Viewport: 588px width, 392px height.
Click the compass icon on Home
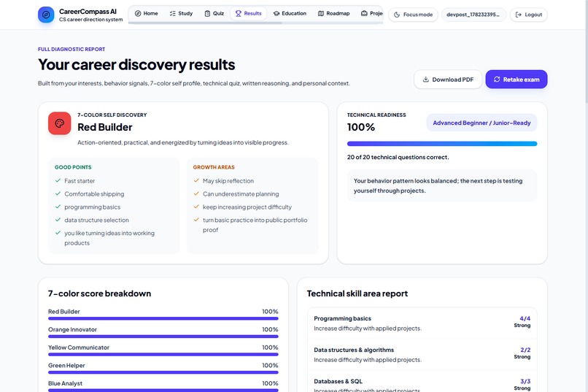pyautogui.click(x=138, y=13)
